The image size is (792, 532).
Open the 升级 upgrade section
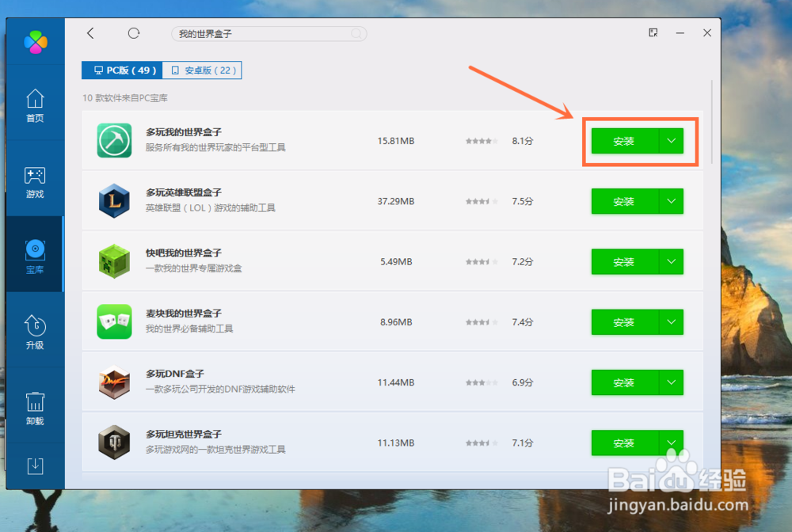35,332
